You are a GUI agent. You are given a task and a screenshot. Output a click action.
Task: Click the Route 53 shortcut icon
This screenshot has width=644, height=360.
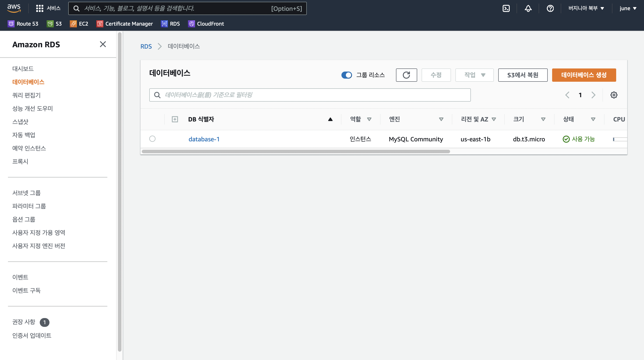click(11, 24)
